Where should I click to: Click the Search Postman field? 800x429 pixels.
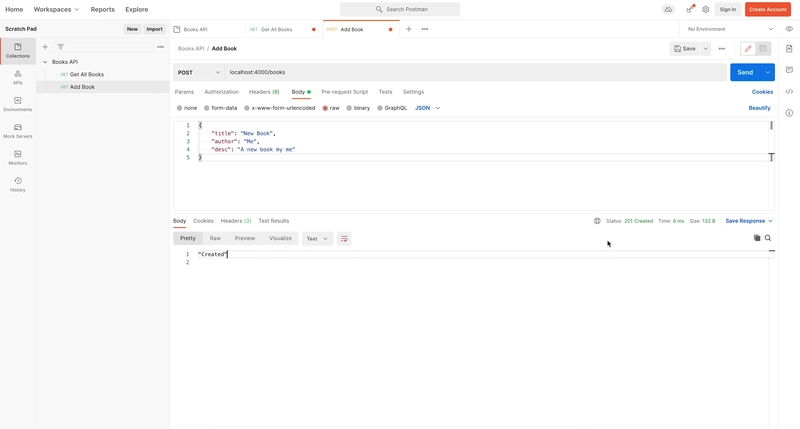(400, 9)
